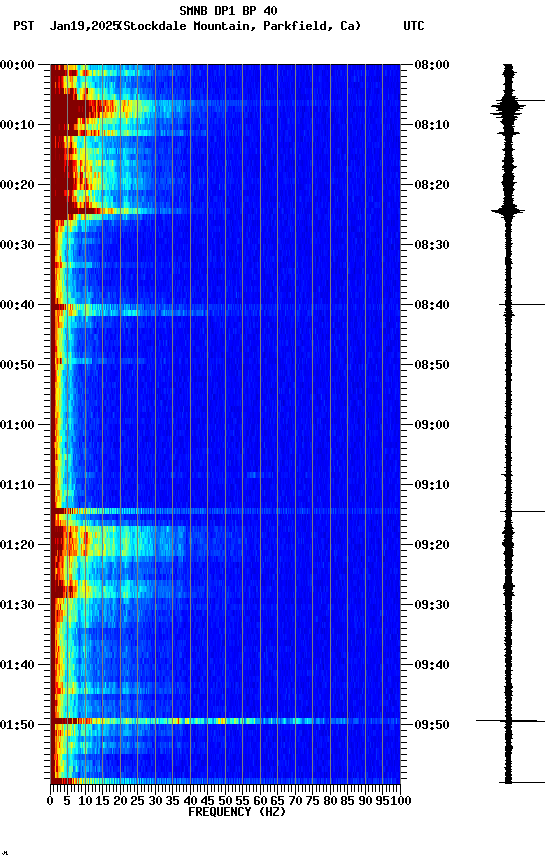
Task: Click the frequency axis value "60"
Action: [x=260, y=801]
